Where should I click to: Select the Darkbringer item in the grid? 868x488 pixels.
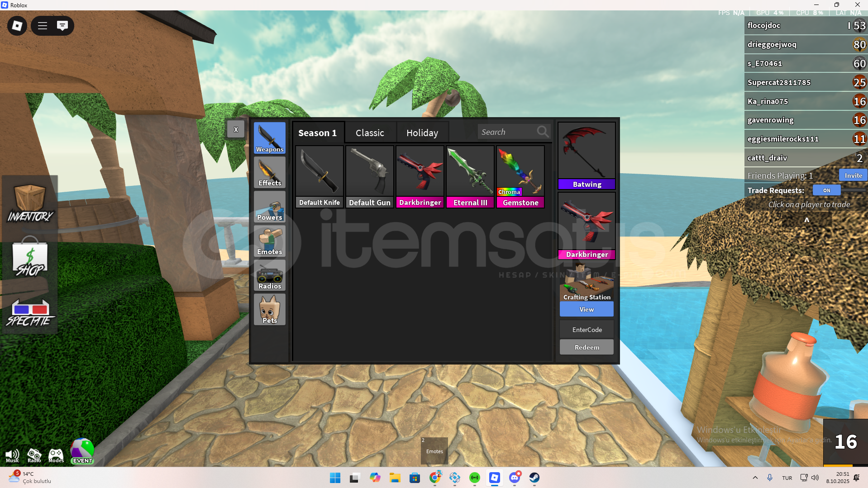(420, 177)
